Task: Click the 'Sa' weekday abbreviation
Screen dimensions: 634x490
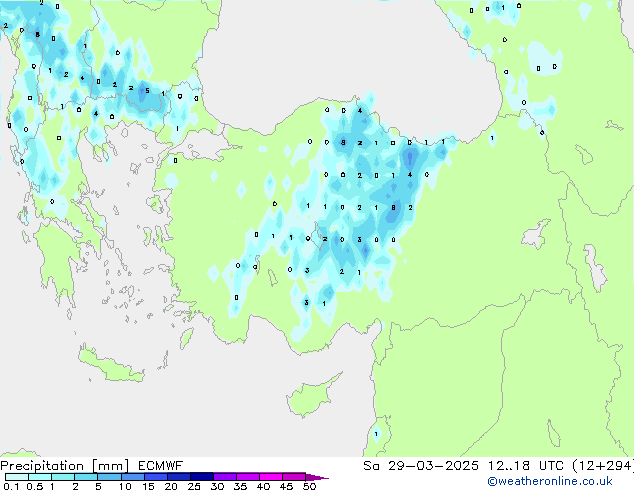Action: 371,466
